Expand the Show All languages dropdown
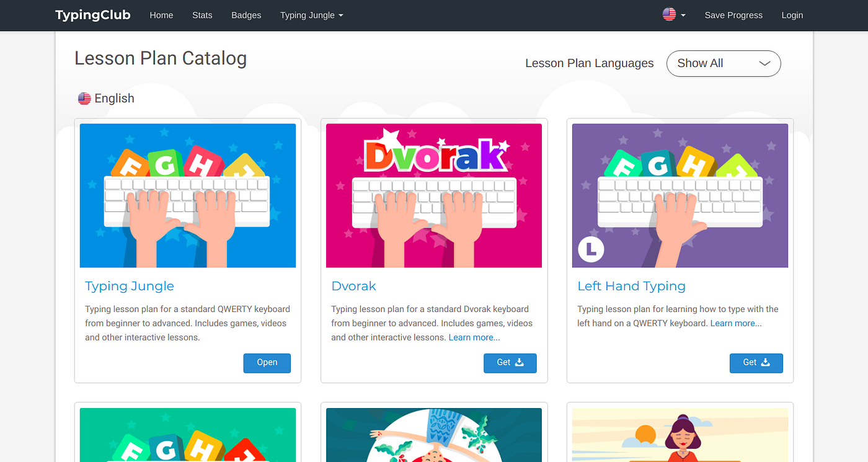Viewport: 868px width, 462px height. pos(723,63)
